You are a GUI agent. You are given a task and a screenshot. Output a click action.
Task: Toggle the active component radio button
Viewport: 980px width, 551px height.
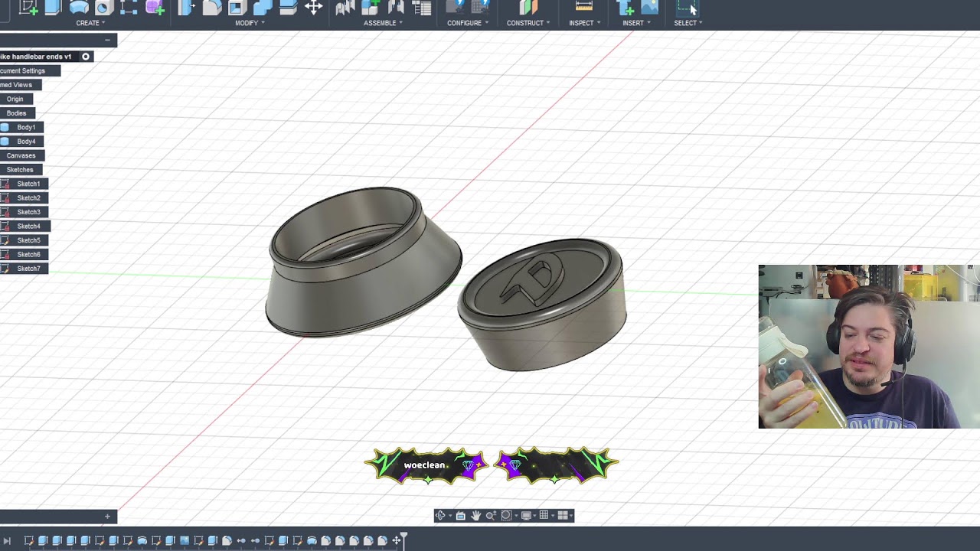(86, 57)
